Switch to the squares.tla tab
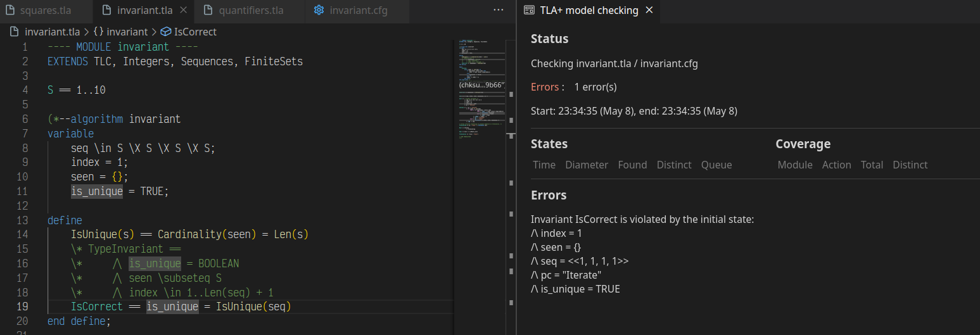This screenshot has width=980, height=335. pos(45,11)
